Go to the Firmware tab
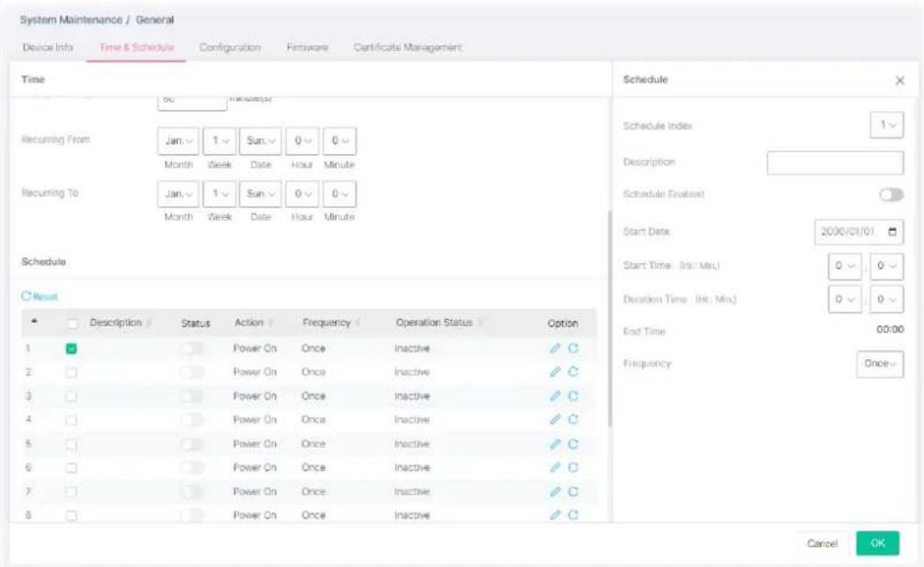 pyautogui.click(x=307, y=47)
